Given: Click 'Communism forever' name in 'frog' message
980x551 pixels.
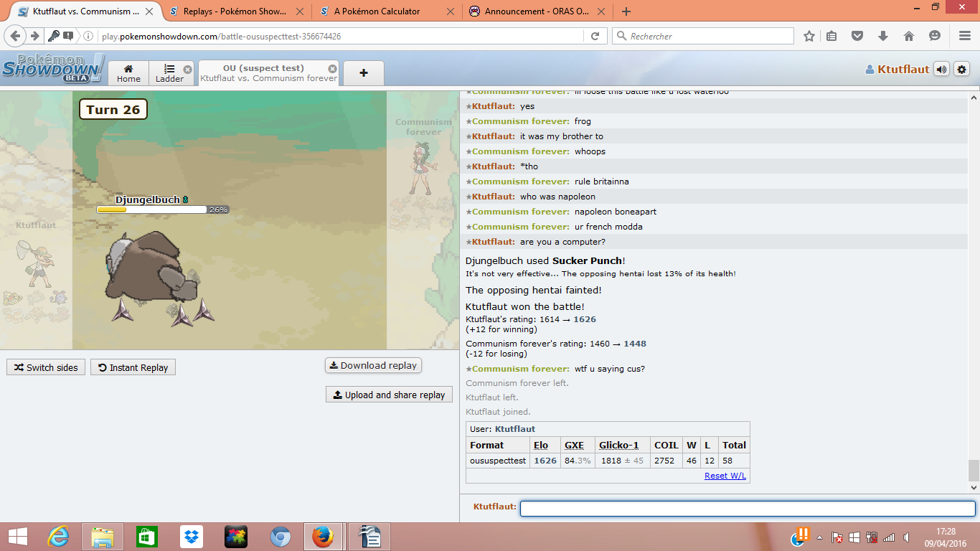Looking at the screenshot, I should point(521,121).
